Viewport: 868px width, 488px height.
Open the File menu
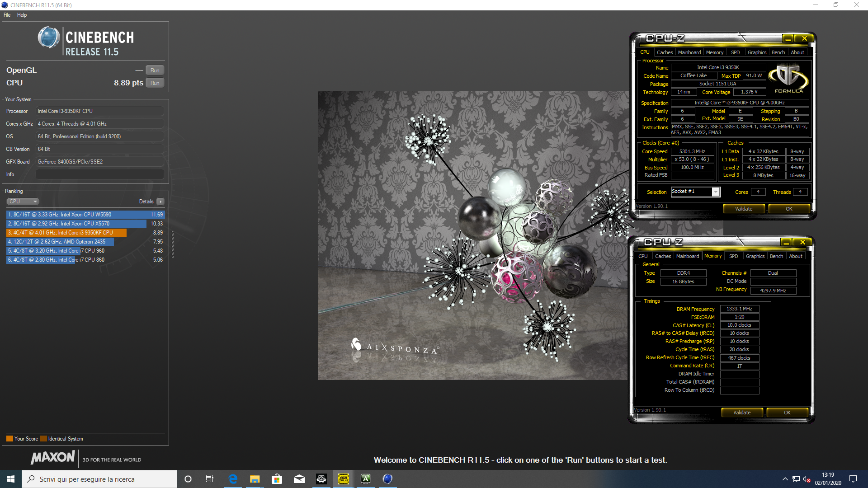[x=7, y=15]
